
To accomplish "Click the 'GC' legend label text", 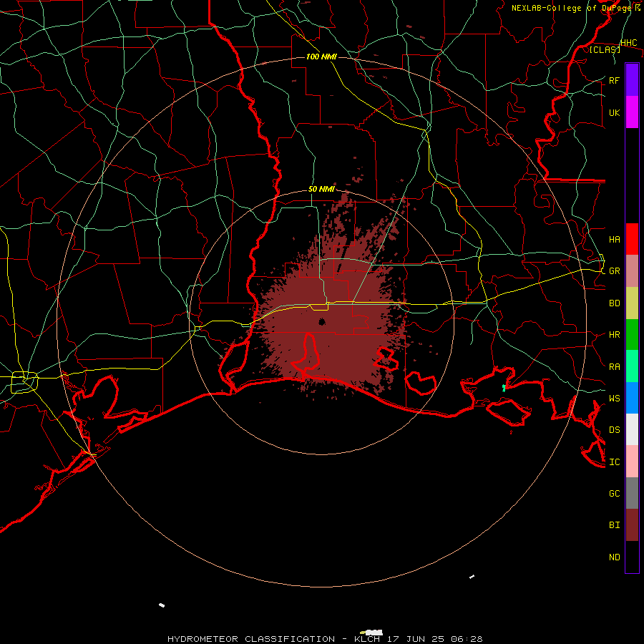I will click(x=614, y=493).
